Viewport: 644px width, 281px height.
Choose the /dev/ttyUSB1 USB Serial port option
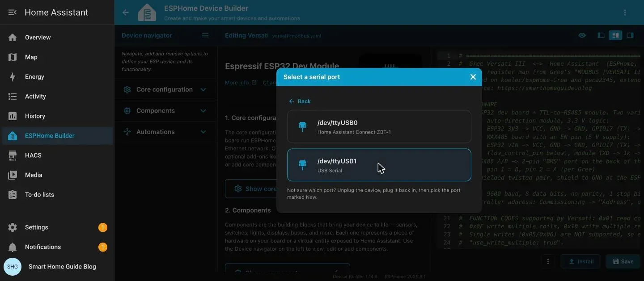click(x=379, y=165)
